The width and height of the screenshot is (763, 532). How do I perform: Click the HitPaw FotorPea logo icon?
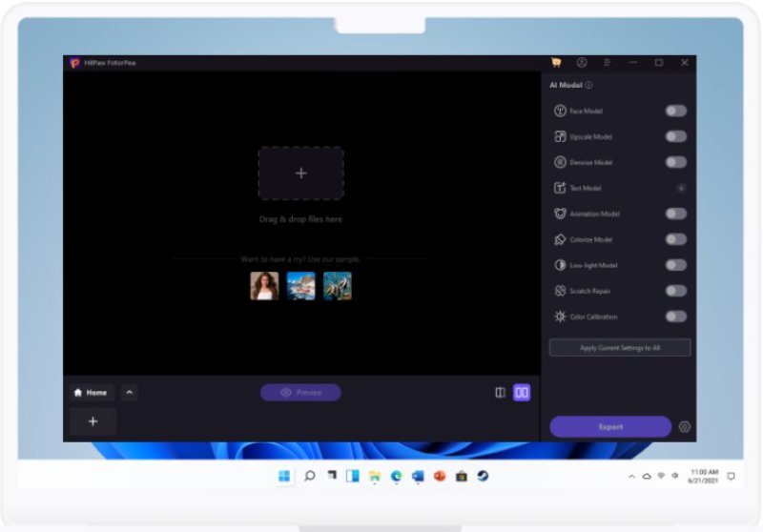pyautogui.click(x=74, y=63)
